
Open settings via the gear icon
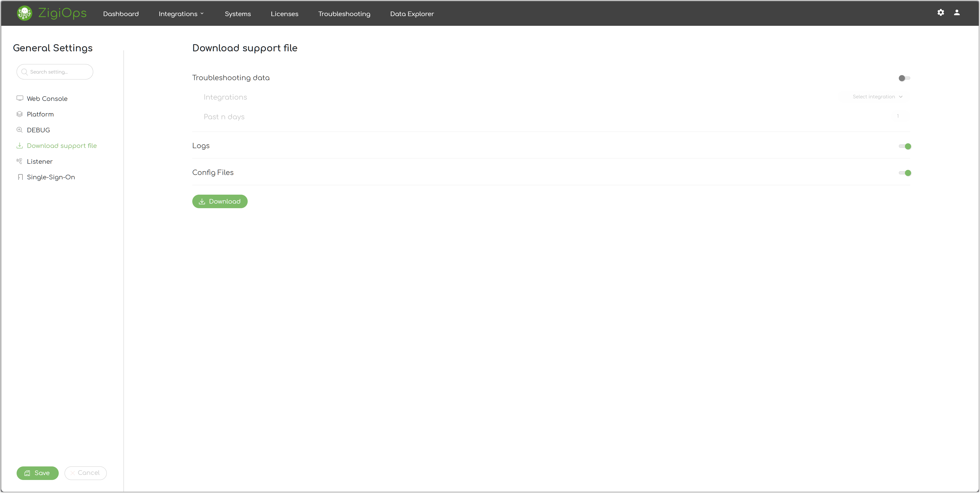[x=940, y=13]
